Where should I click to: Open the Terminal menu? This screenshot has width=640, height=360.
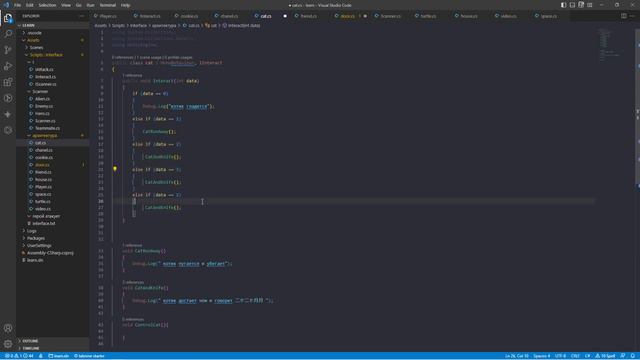[x=108, y=5]
